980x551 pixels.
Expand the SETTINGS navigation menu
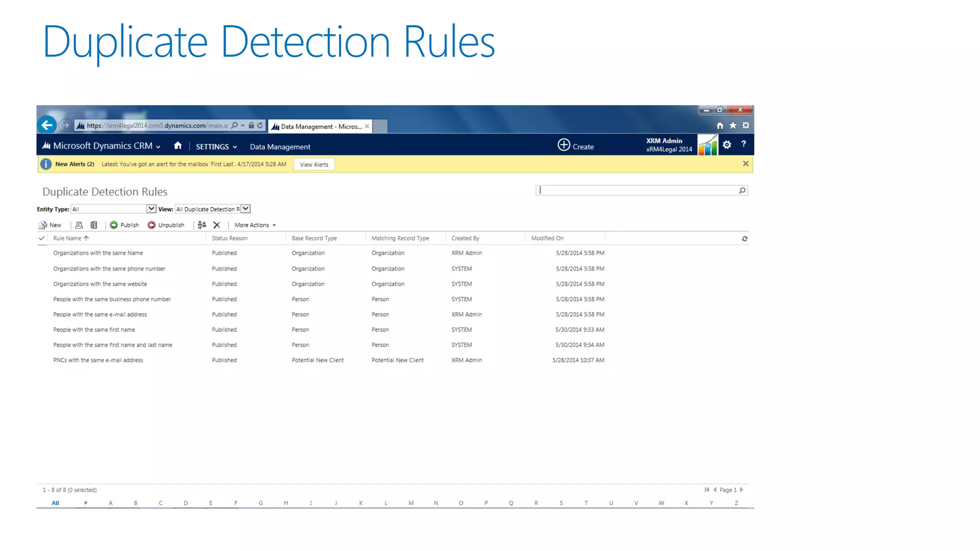point(216,147)
